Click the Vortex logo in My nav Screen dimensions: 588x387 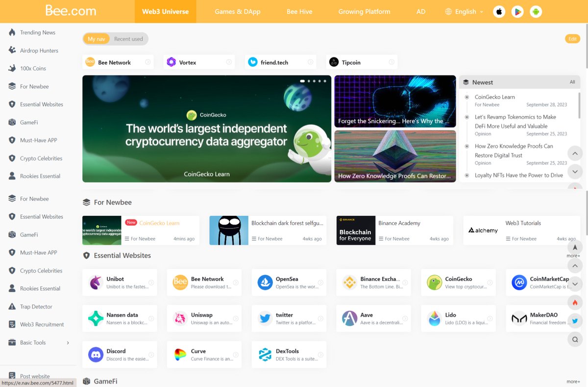(x=171, y=62)
